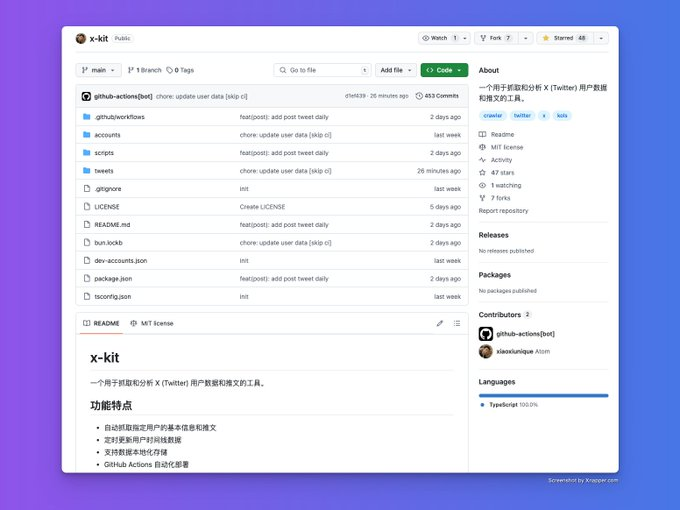Viewport: 680px width, 510px height.
Task: Focus the Go to file search field
Action: [x=322, y=70]
